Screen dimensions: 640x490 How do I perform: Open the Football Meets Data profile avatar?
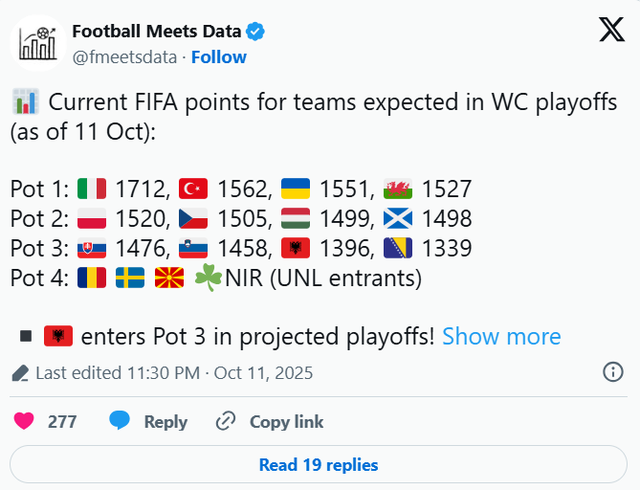(39, 44)
